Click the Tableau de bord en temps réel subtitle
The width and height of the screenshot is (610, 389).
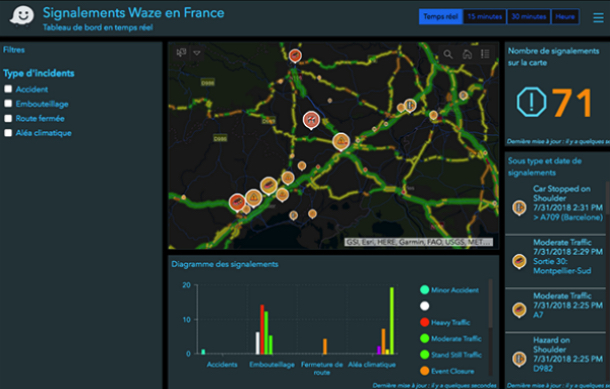(98, 27)
